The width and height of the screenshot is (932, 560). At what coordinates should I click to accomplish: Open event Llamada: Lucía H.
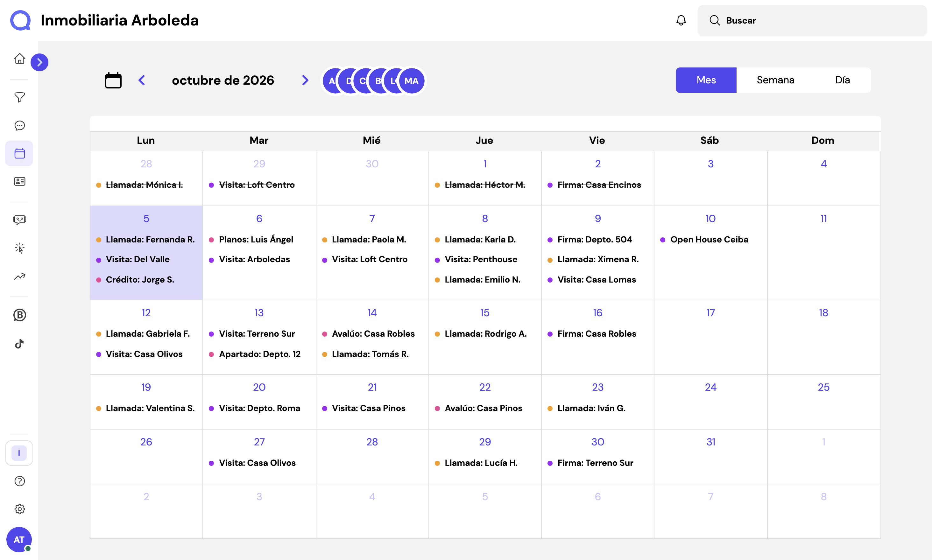477,463
